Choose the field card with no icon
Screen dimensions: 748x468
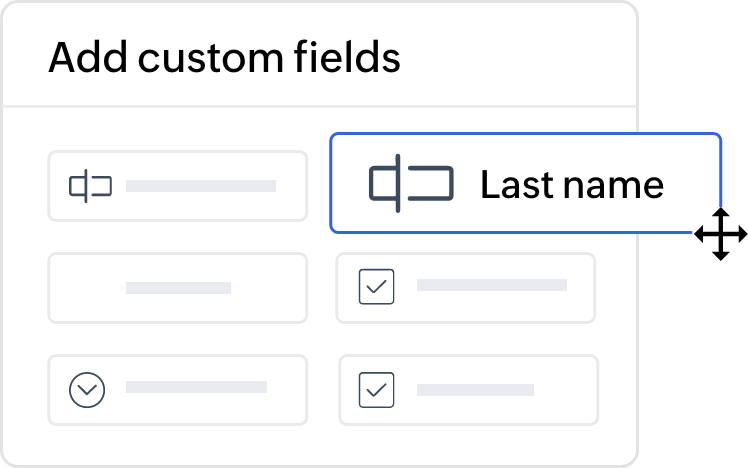(177, 288)
